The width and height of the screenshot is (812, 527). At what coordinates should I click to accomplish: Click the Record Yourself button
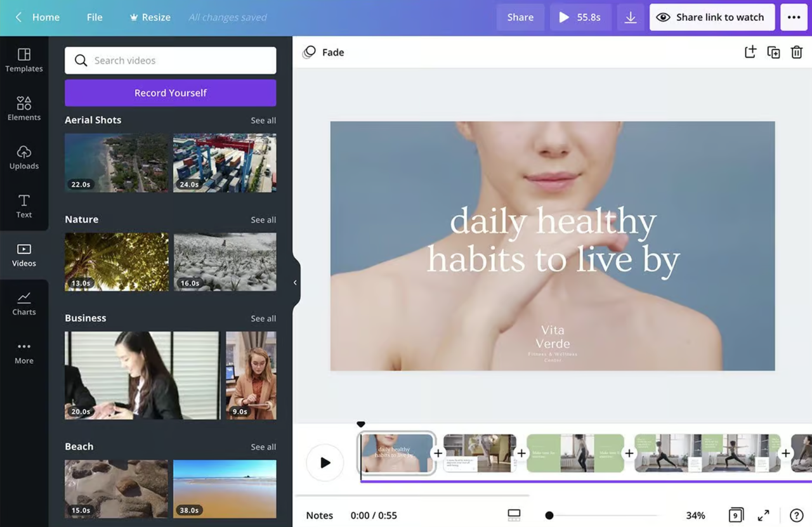click(x=169, y=93)
